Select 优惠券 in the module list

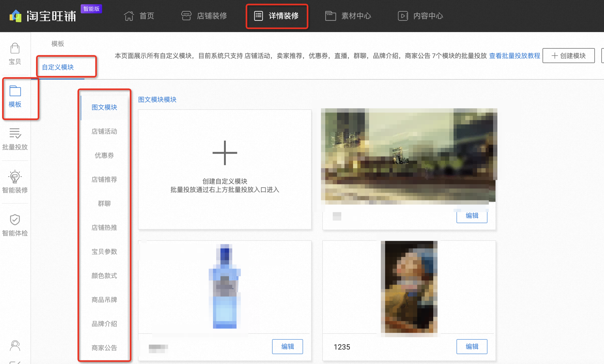(x=104, y=156)
